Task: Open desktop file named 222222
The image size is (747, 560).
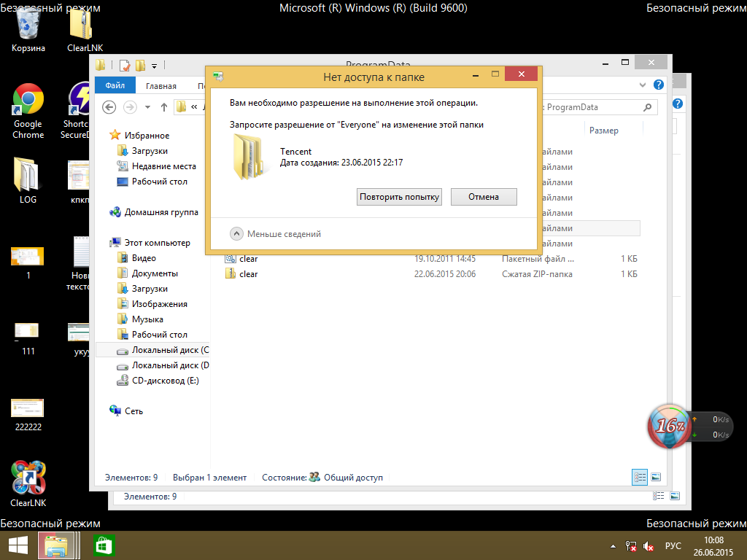Action: (28, 414)
